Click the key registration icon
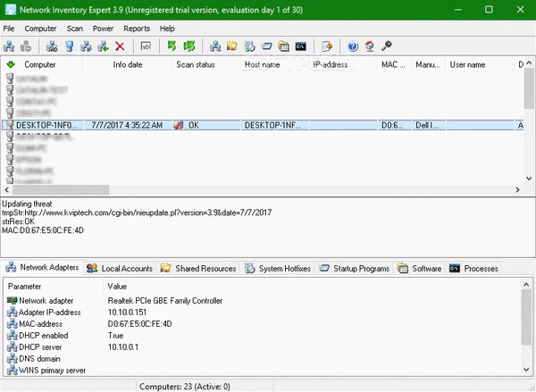Screen dimensions: 536x392 (386, 46)
